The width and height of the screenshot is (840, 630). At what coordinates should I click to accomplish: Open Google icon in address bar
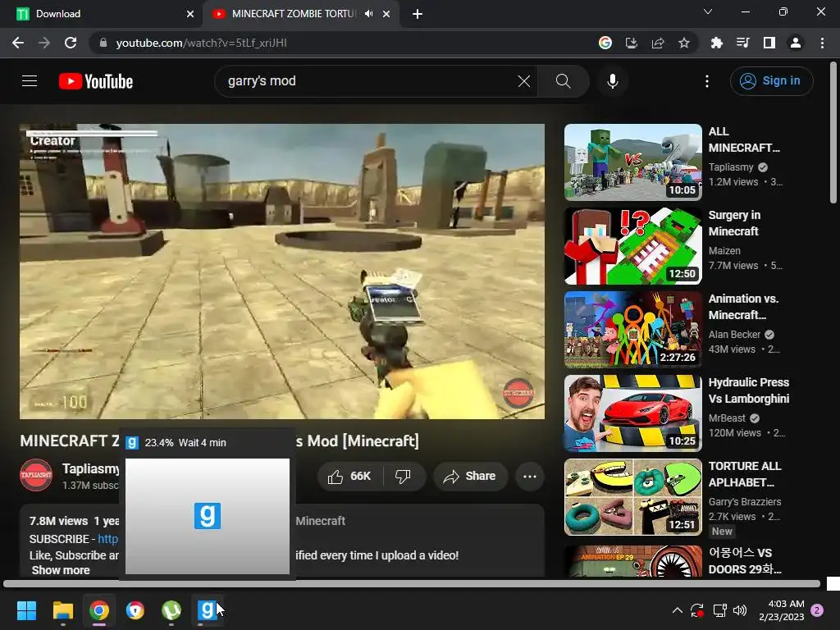(x=605, y=43)
